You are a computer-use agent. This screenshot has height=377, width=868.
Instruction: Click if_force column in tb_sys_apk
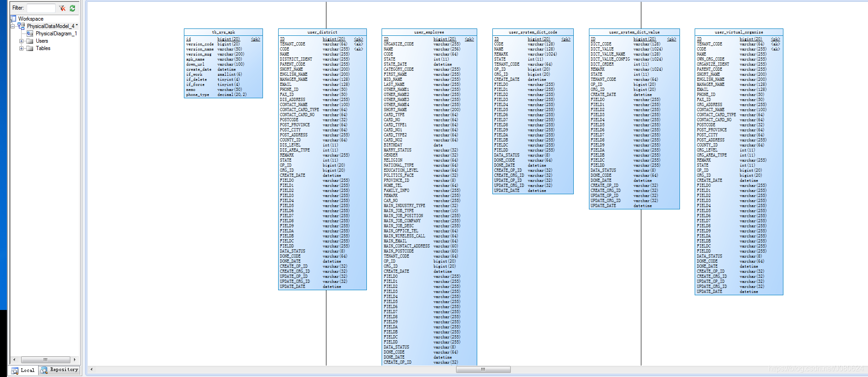(195, 84)
